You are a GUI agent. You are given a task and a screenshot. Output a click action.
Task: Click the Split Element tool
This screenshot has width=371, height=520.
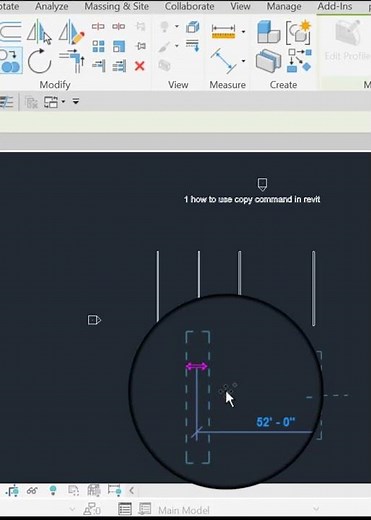click(x=98, y=26)
